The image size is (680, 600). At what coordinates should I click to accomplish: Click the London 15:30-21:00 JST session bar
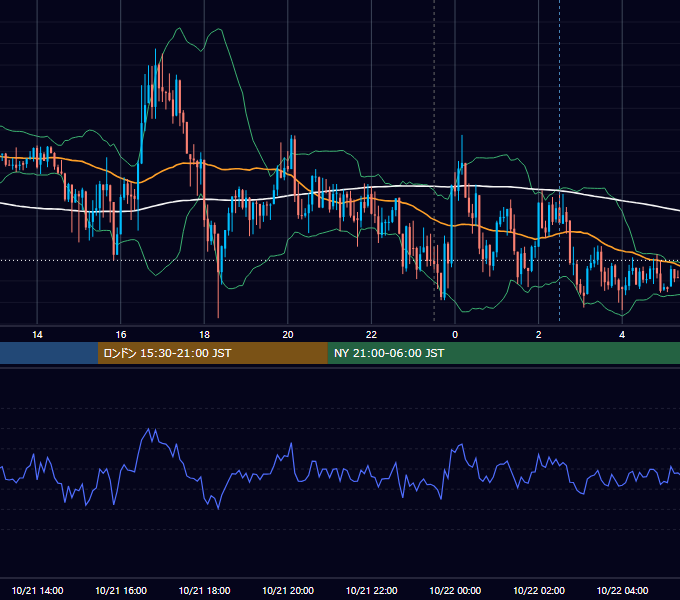pos(212,353)
